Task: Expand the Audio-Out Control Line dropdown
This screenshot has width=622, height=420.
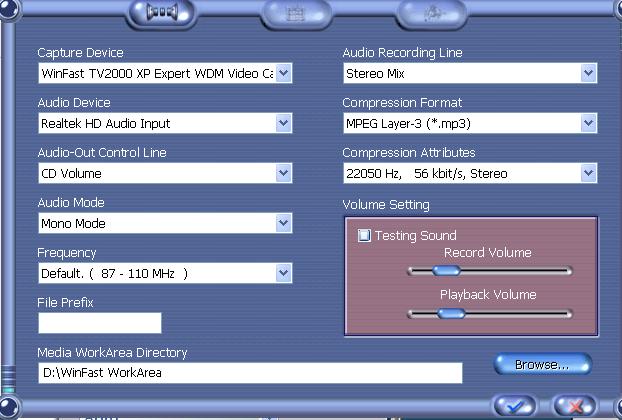Action: click(283, 173)
